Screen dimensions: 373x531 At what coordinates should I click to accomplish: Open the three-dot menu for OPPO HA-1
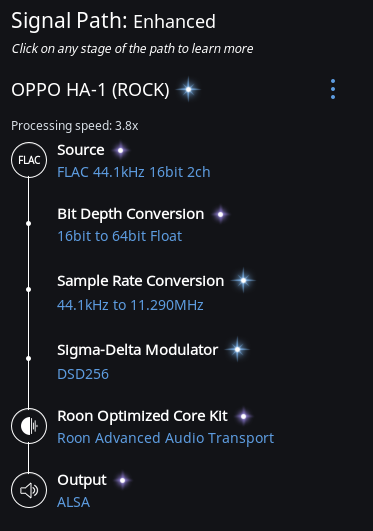[x=333, y=89]
